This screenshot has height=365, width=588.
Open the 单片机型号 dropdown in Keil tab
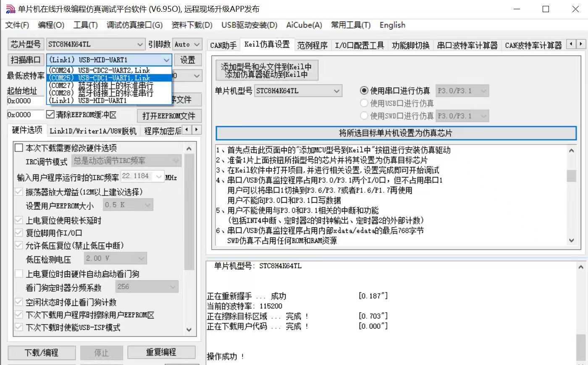pyautogui.click(x=298, y=91)
